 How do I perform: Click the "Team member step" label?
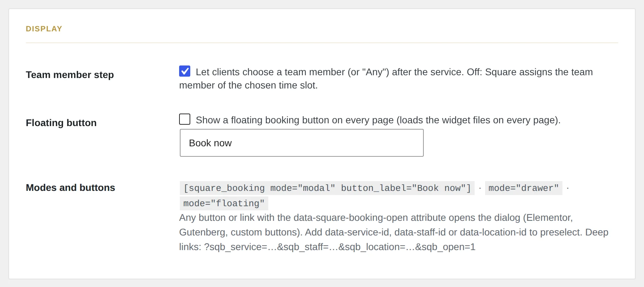70,75
